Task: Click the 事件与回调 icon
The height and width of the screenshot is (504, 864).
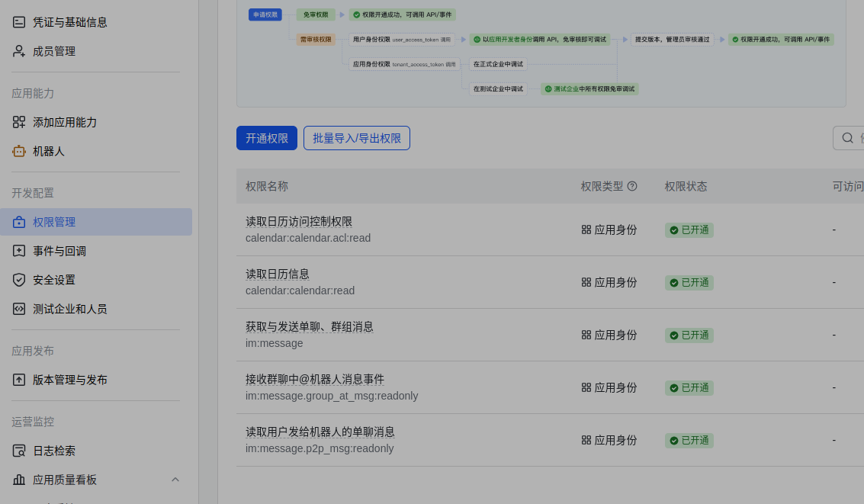Action: (x=19, y=251)
